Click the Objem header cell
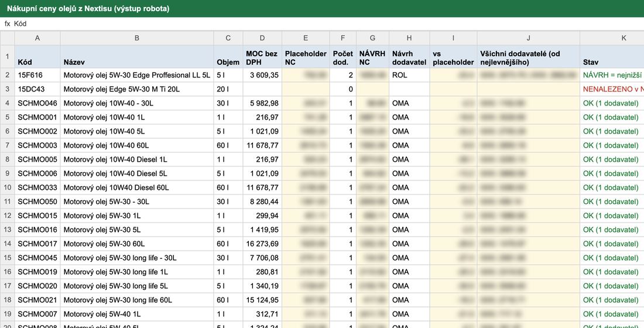 coord(228,57)
